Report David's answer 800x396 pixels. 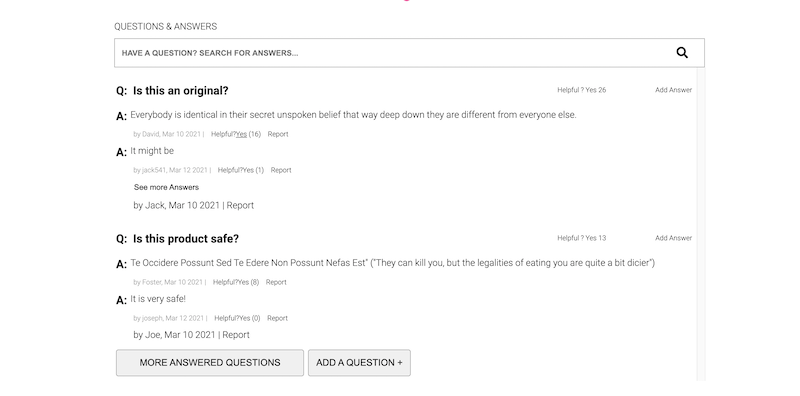(278, 134)
